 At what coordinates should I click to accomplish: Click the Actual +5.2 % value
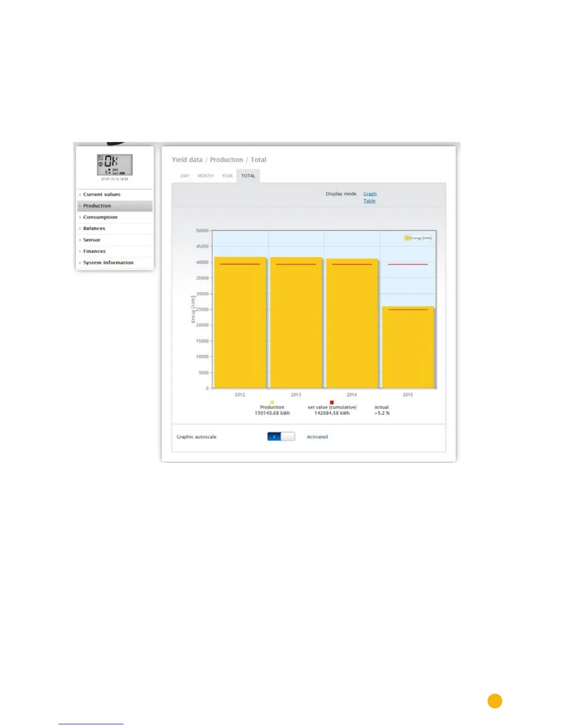(x=382, y=413)
